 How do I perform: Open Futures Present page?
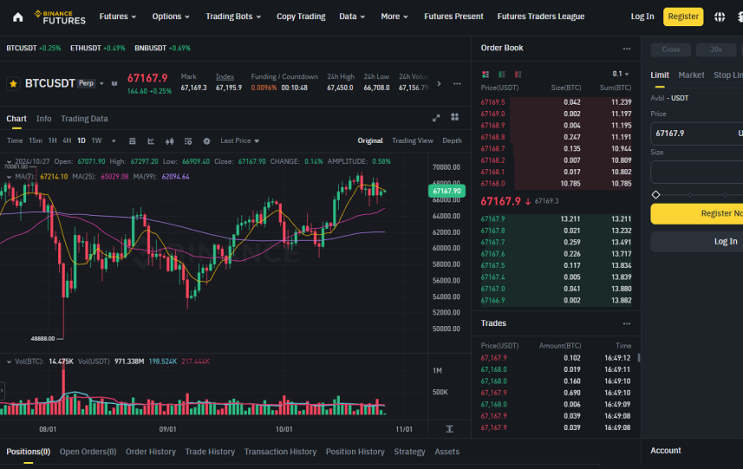coord(453,17)
